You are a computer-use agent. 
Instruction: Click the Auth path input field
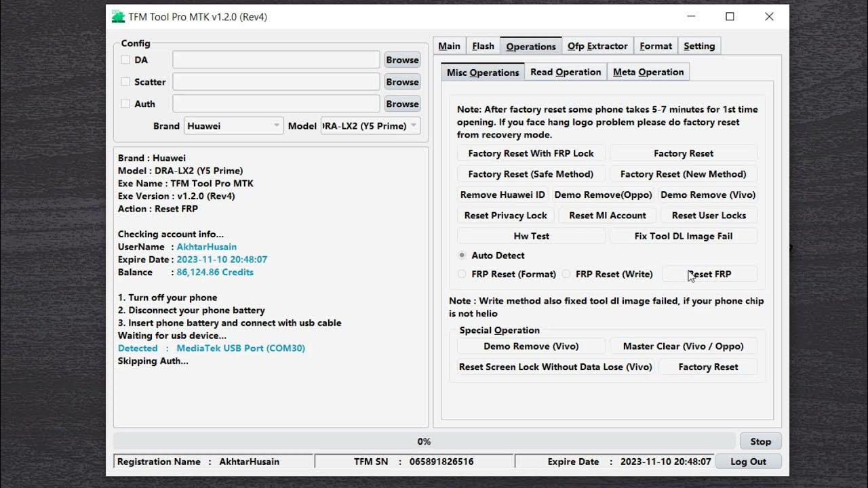click(276, 104)
